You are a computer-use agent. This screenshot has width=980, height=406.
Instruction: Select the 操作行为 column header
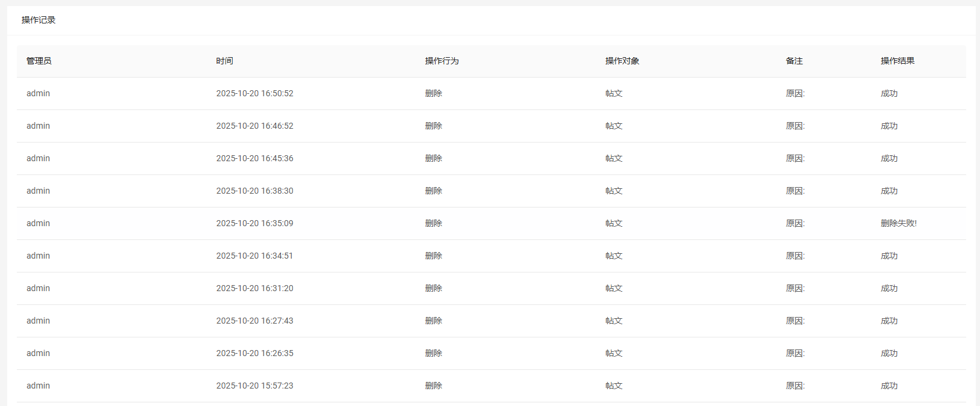(x=442, y=61)
